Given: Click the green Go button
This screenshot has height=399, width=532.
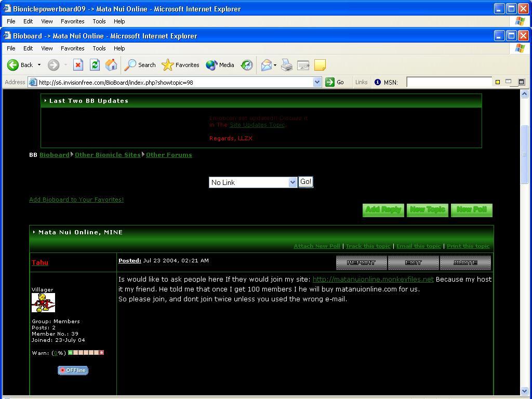Looking at the screenshot, I should 335,82.
